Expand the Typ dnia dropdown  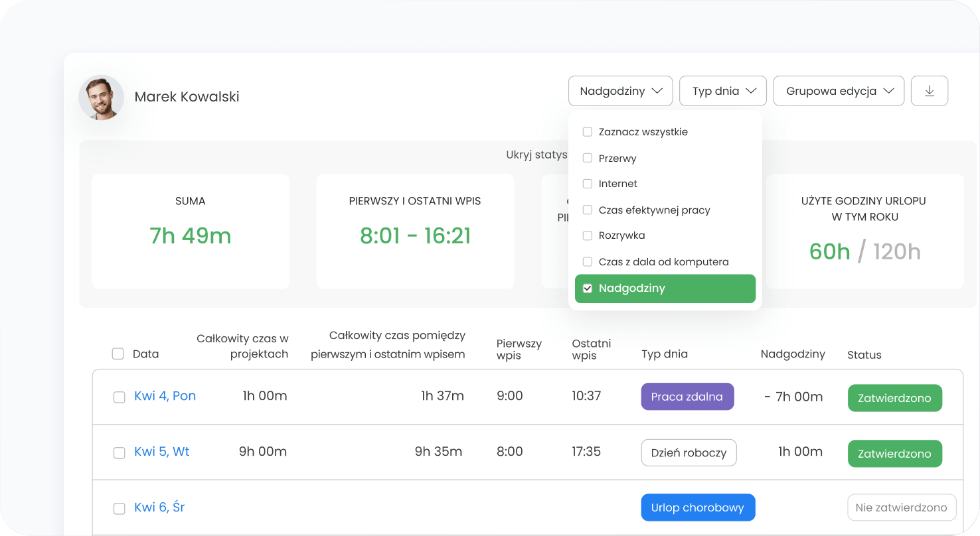[x=722, y=91]
